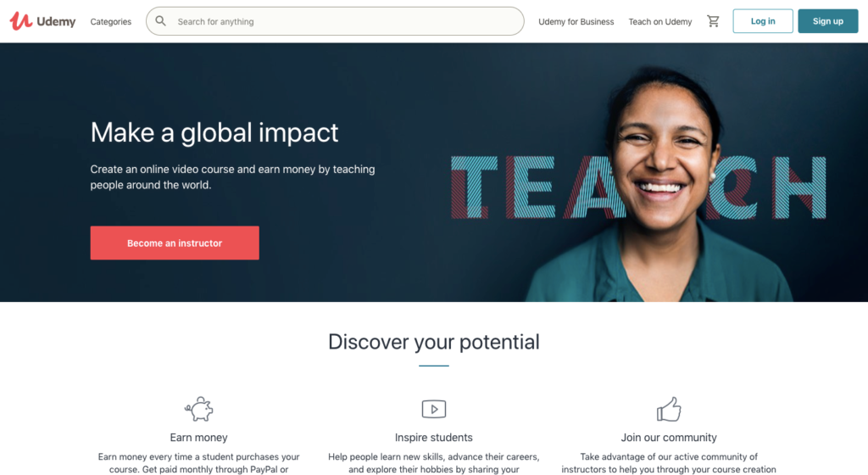Open Udemy for Business link
The width and height of the screenshot is (868, 475).
(576, 21)
